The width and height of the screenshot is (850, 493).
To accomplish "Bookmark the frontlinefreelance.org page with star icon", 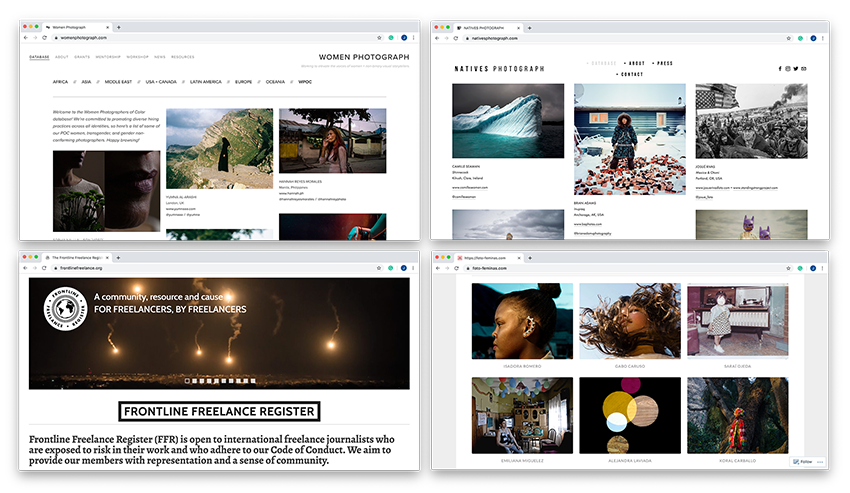I will 379,268.
